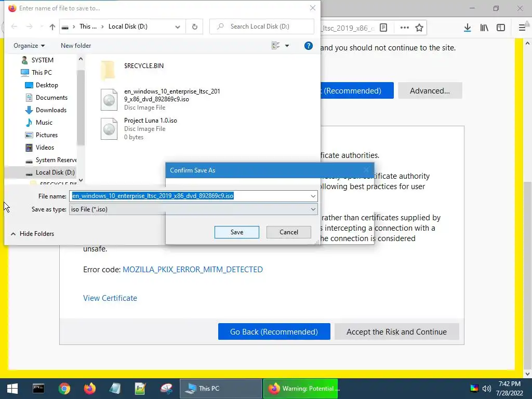Open Firefox Downloads panel

click(x=468, y=28)
